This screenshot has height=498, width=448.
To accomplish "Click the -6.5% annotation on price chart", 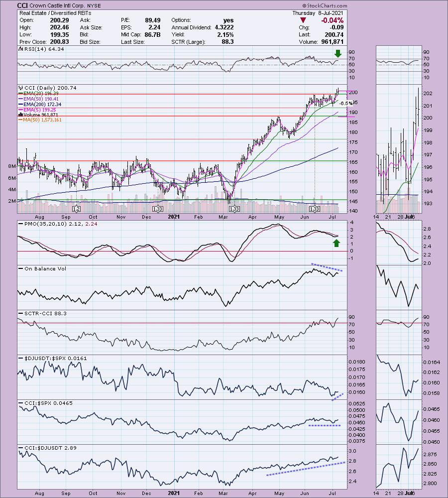I will [345, 103].
